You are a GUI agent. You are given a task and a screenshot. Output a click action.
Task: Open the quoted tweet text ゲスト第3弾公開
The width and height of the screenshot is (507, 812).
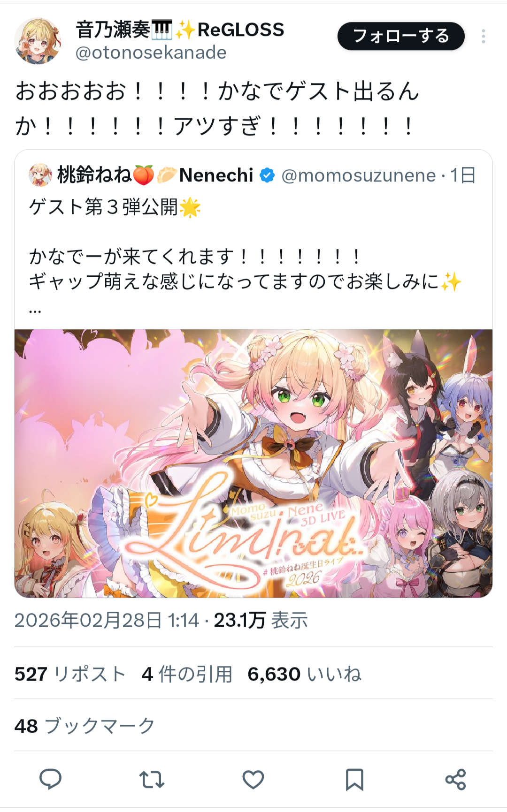coord(115,207)
